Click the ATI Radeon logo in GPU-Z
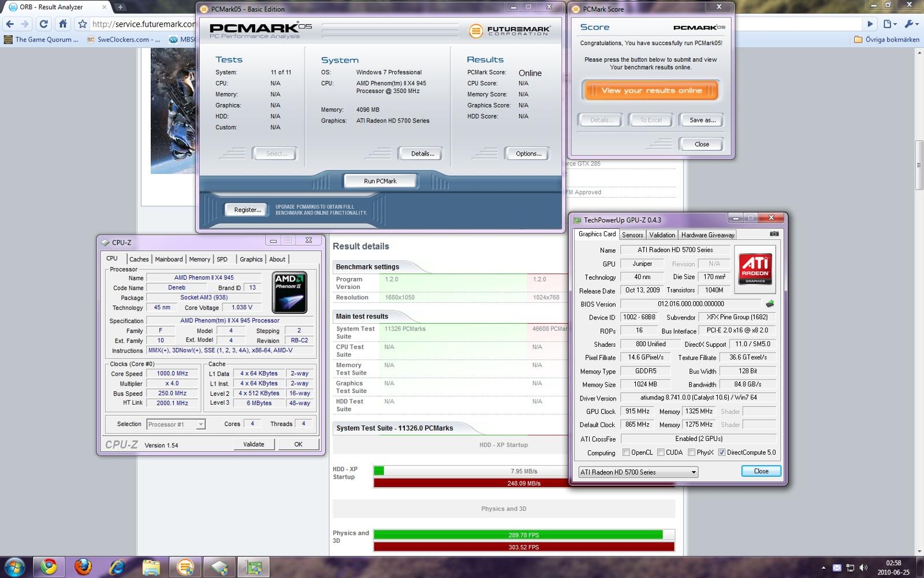This screenshot has width=924, height=578. pos(755,269)
